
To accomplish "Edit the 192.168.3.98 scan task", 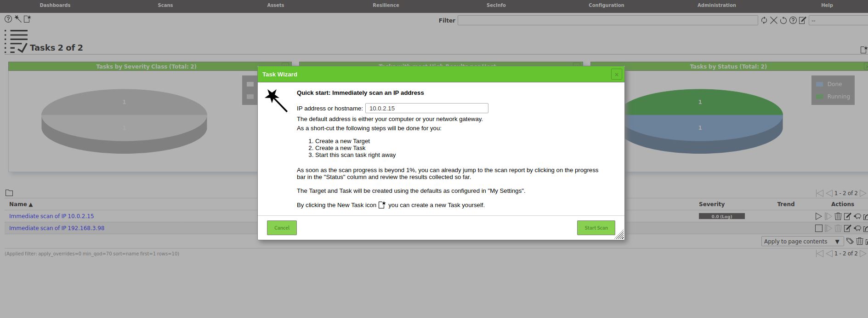I will [848, 228].
